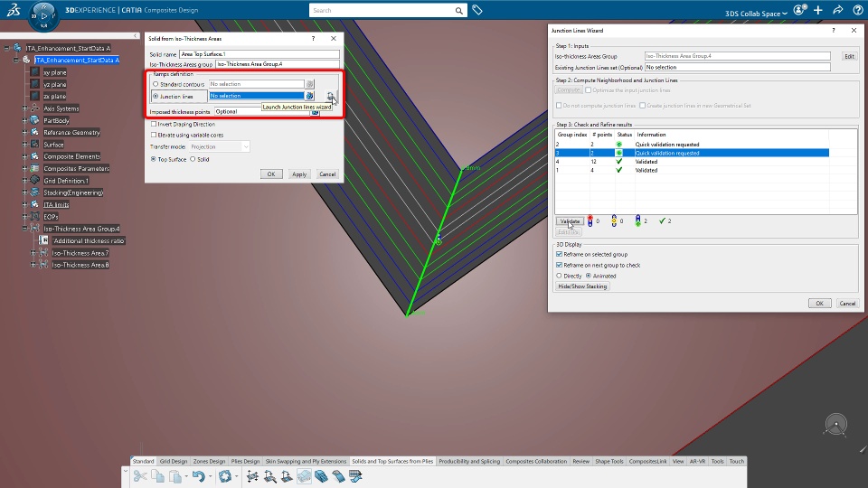Open Skin Swapping and Ply Extensions tab

click(x=306, y=461)
